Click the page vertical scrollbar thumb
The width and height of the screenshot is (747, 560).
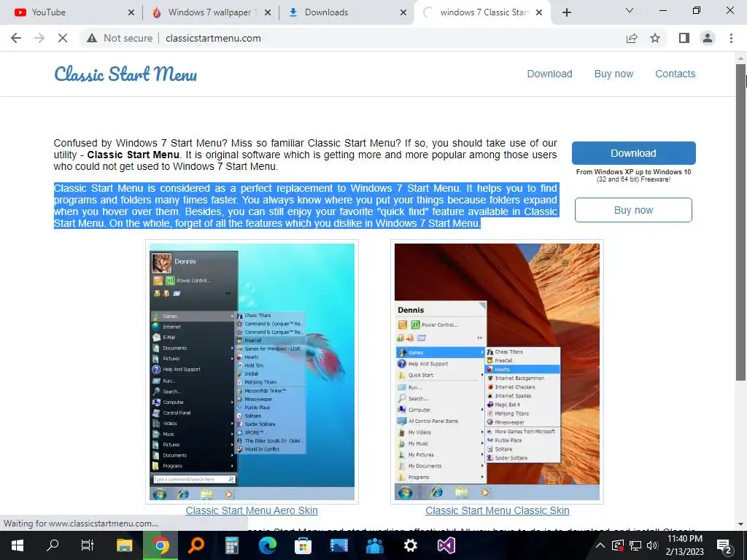[741, 222]
